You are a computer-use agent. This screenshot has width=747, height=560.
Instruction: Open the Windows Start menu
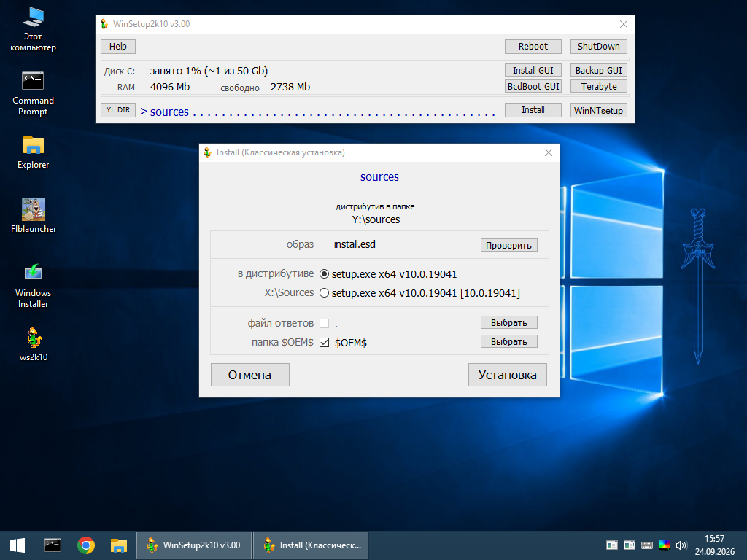click(x=18, y=545)
